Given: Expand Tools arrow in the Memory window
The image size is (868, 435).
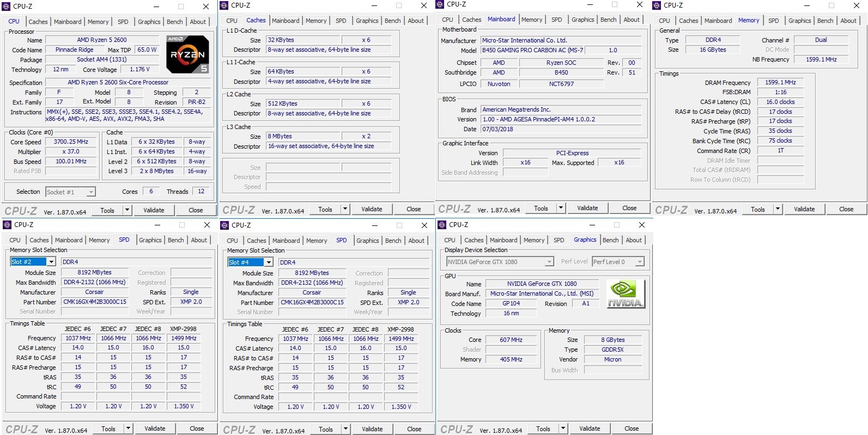Looking at the screenshot, I should [x=778, y=209].
